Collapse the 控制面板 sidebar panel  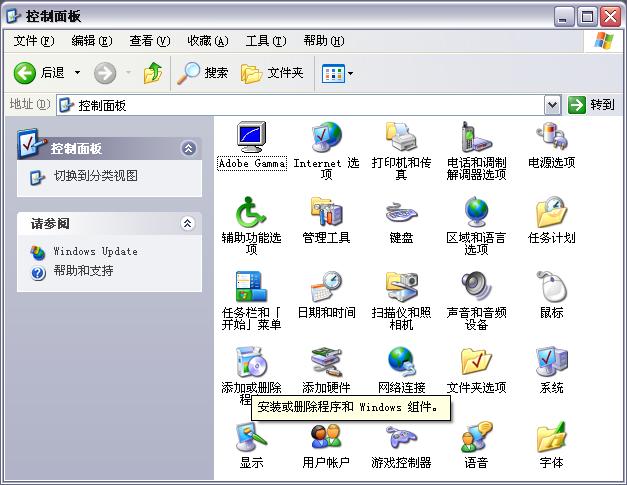188,148
